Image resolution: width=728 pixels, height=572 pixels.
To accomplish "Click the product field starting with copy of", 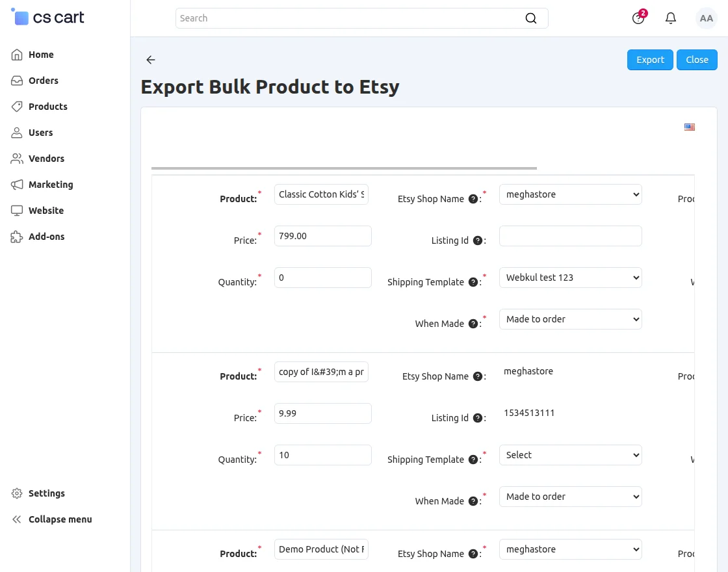I will tap(321, 372).
